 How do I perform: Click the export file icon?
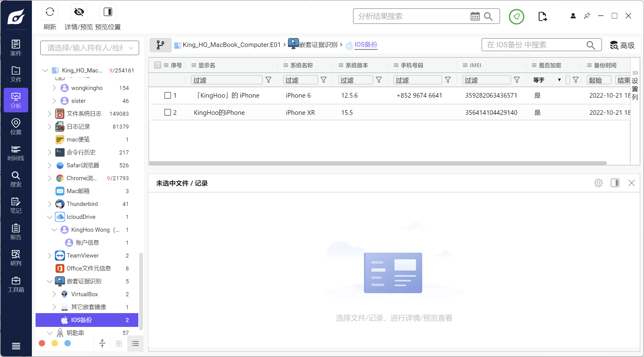click(x=542, y=17)
